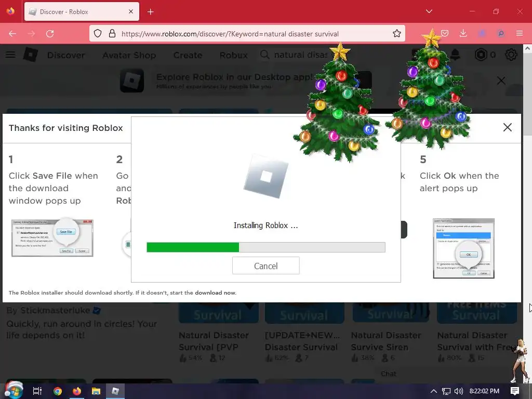The width and height of the screenshot is (532, 399).
Task: Close the Discover - Roblox tab
Action: (131, 11)
